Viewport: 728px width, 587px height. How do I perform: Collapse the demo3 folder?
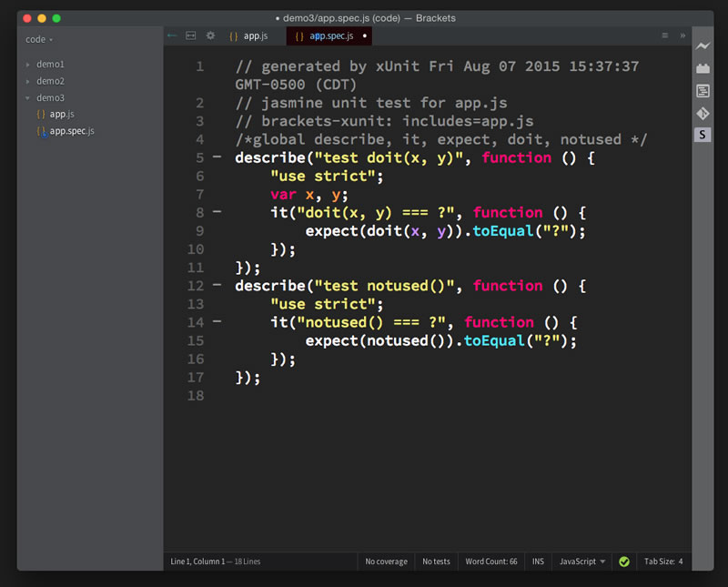pyautogui.click(x=28, y=98)
